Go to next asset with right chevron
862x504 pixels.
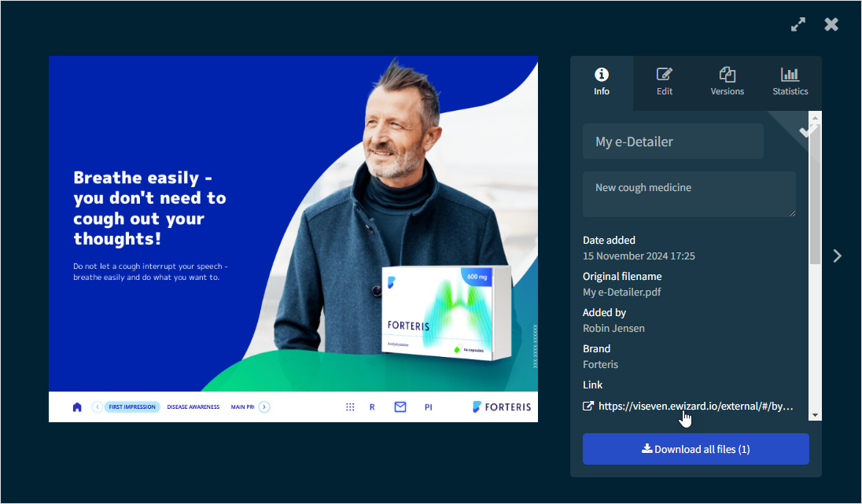pyautogui.click(x=838, y=256)
